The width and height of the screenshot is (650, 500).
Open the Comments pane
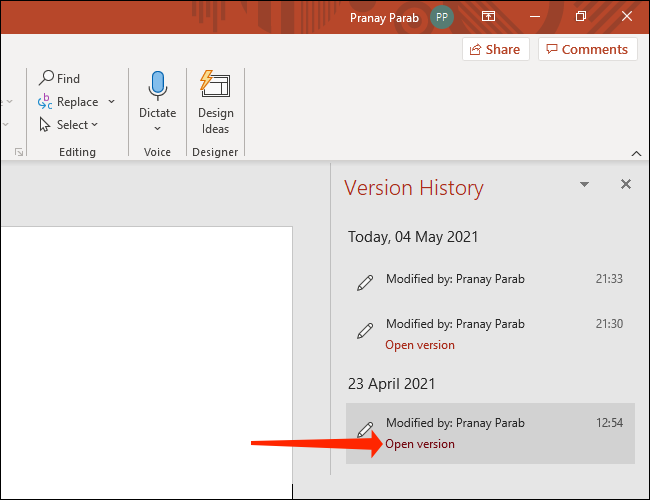pos(587,49)
